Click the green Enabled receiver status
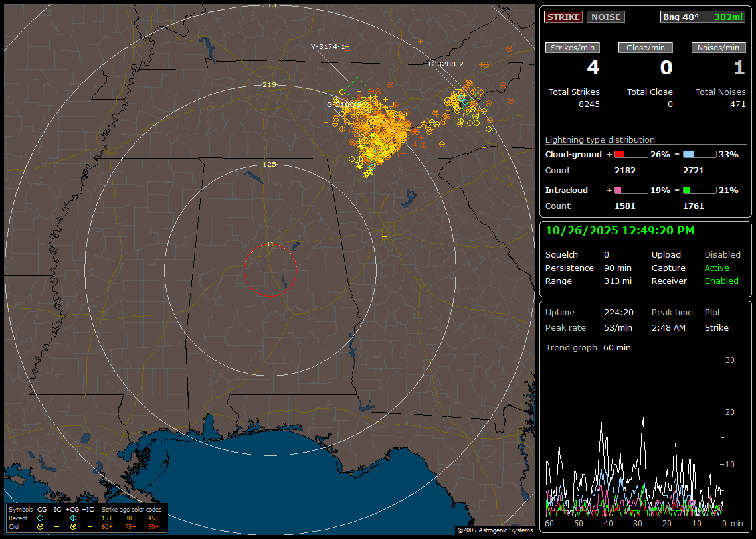 pos(721,281)
